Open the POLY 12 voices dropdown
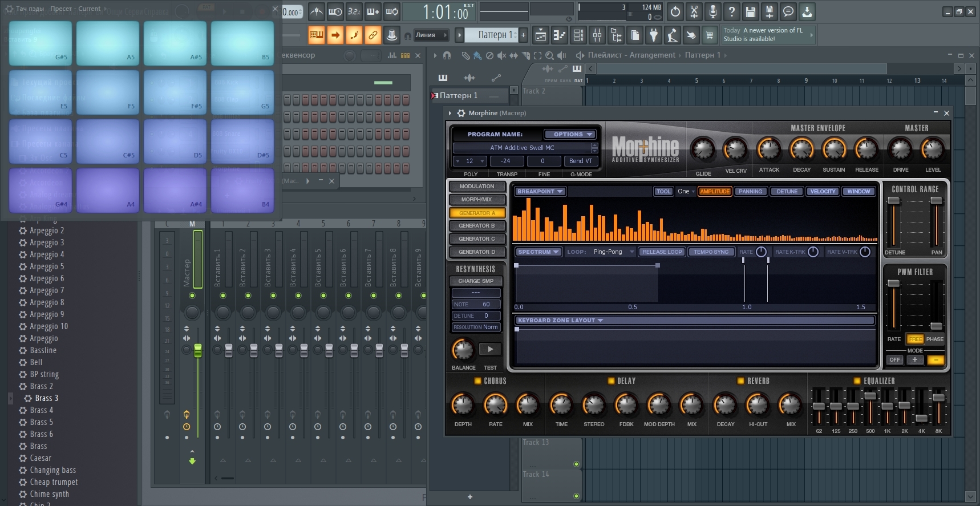The width and height of the screenshot is (980, 506). [x=470, y=161]
